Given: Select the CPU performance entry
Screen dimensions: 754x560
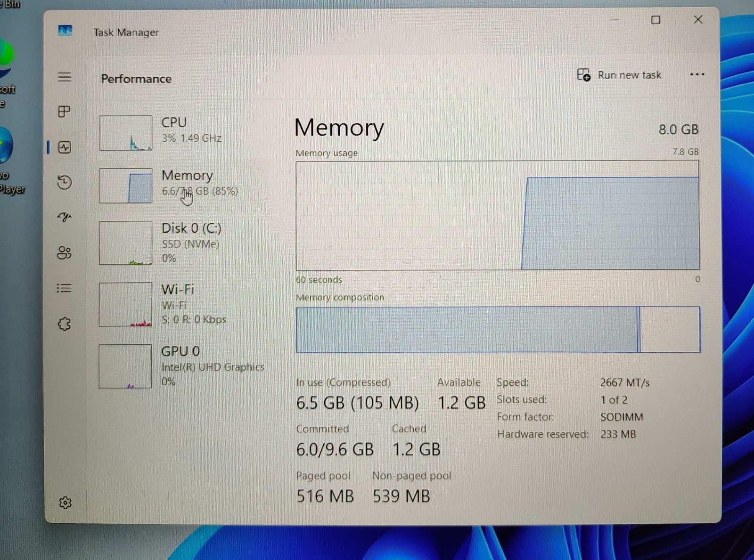Looking at the screenshot, I should (x=184, y=133).
